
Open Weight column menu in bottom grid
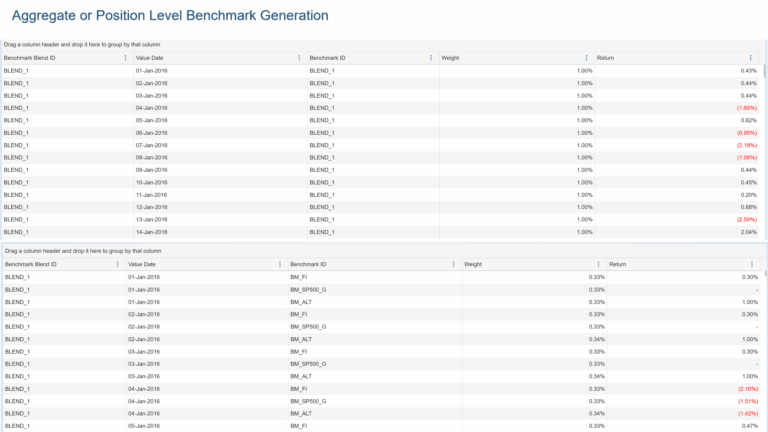pos(599,264)
